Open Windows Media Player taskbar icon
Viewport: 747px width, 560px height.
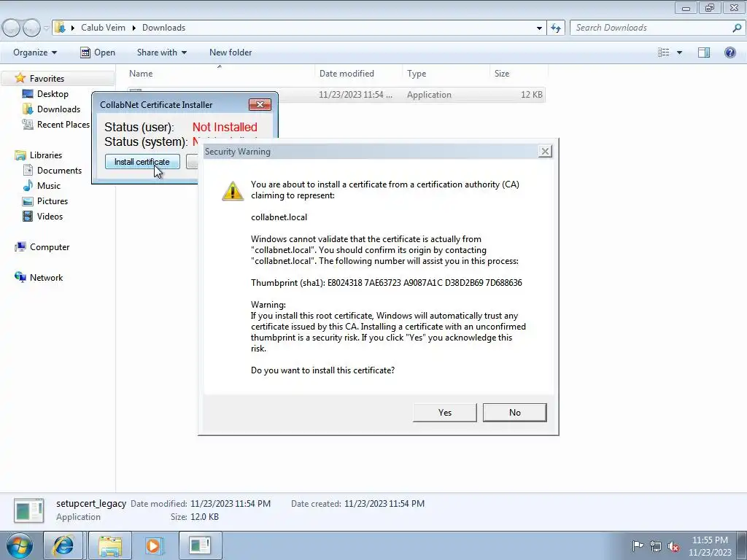click(x=154, y=545)
